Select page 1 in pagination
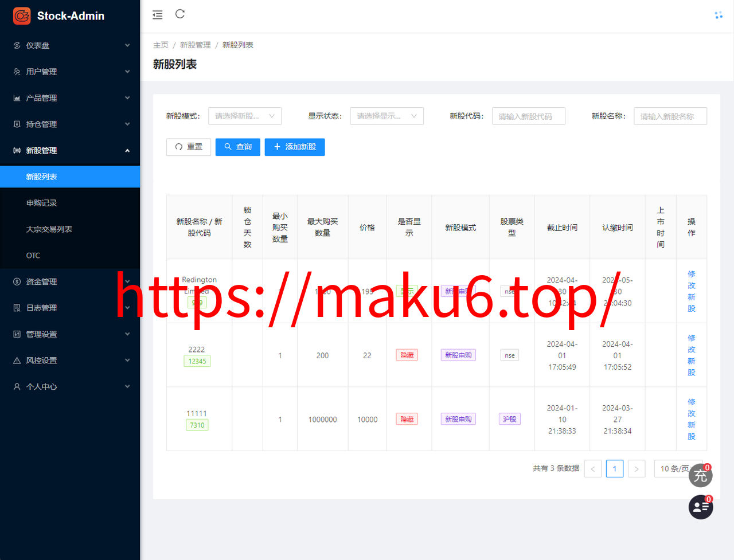This screenshot has height=560, width=734. tap(615, 469)
